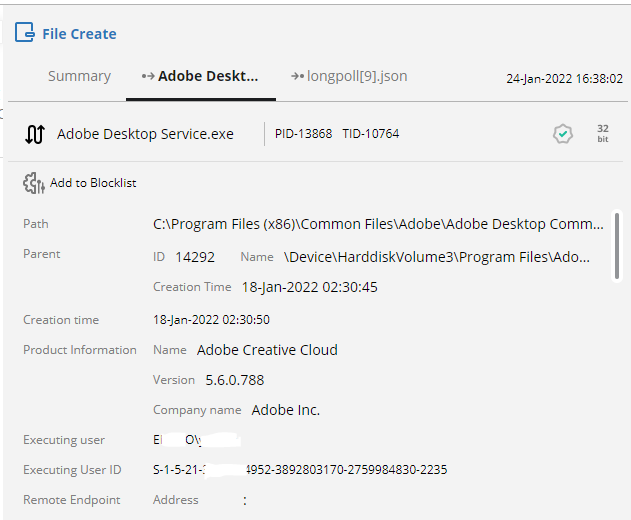
Task: Click the 32 bit indicator icon
Action: [x=602, y=134]
